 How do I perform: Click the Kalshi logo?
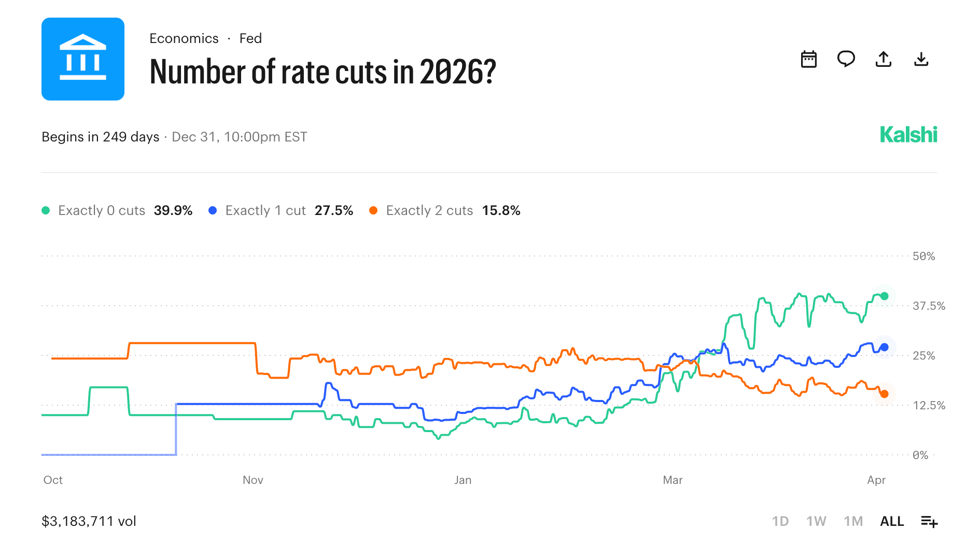point(909,136)
